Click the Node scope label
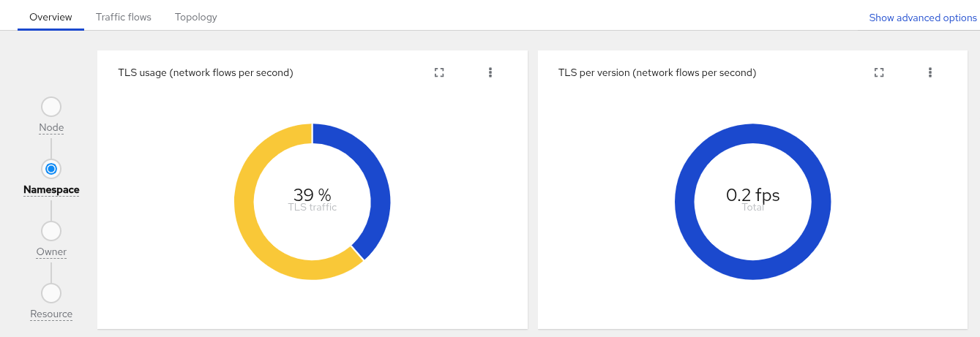The image size is (980, 337). [51, 128]
